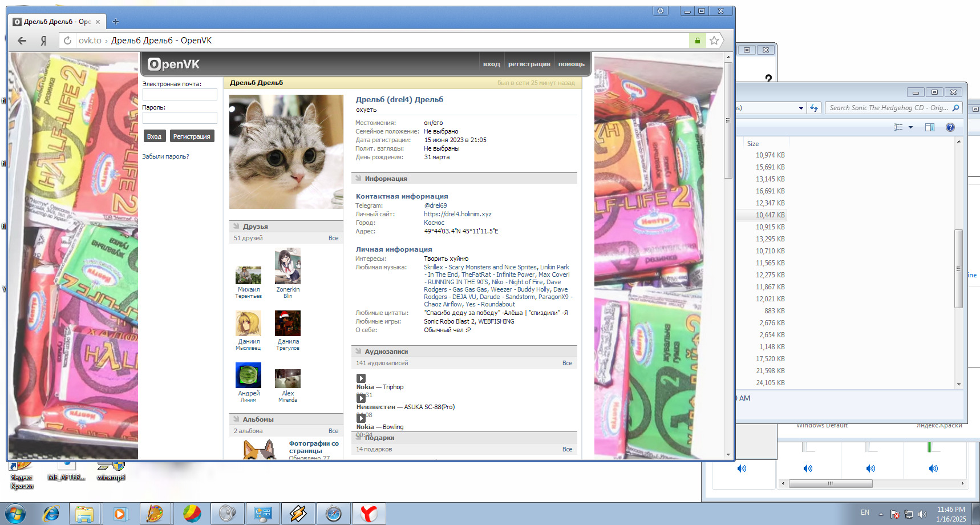Click the Explorer search box

(x=894, y=108)
